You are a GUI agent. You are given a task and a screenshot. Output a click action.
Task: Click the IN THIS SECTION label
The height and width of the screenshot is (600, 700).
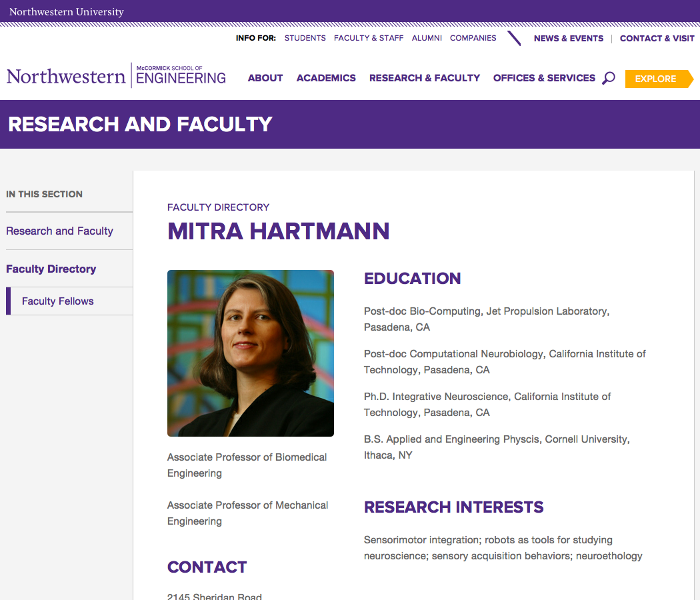tap(44, 194)
